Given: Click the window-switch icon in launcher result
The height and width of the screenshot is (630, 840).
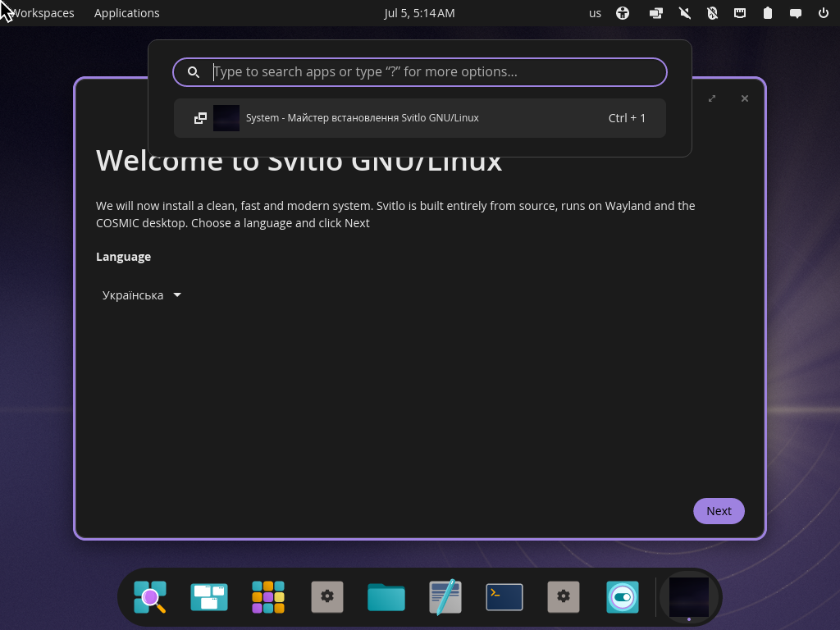Looking at the screenshot, I should click(x=200, y=118).
